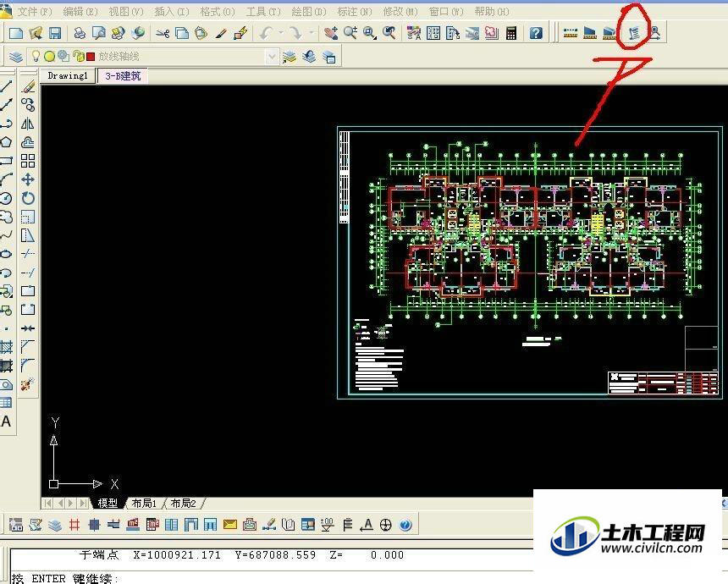The width and height of the screenshot is (728, 584).
Task: Copy selection to clipboard icon
Action: pos(182,32)
